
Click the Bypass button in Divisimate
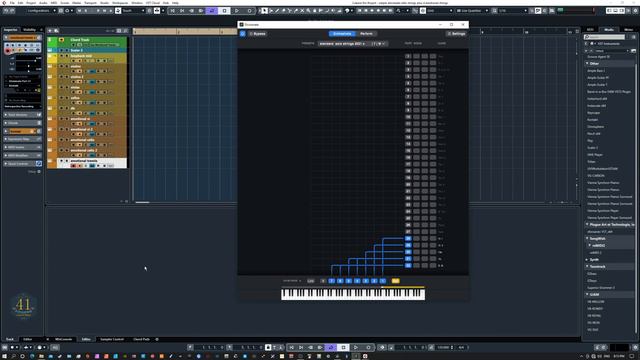[258, 34]
